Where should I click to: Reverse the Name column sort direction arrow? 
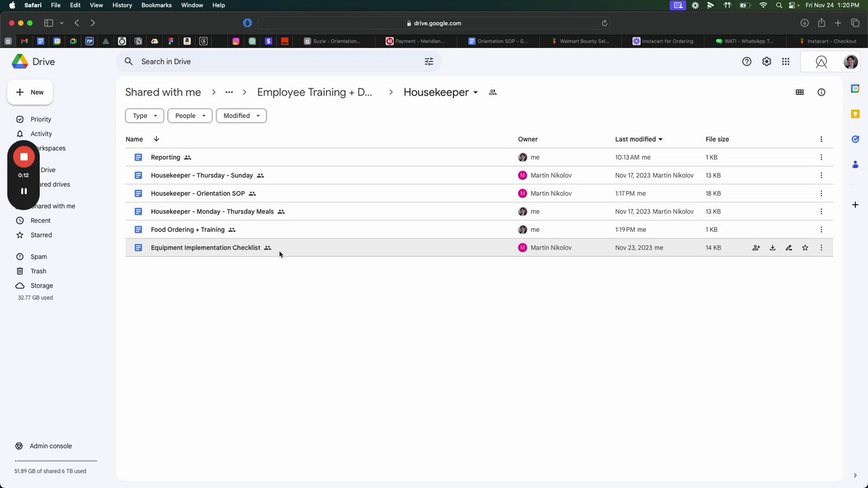156,139
